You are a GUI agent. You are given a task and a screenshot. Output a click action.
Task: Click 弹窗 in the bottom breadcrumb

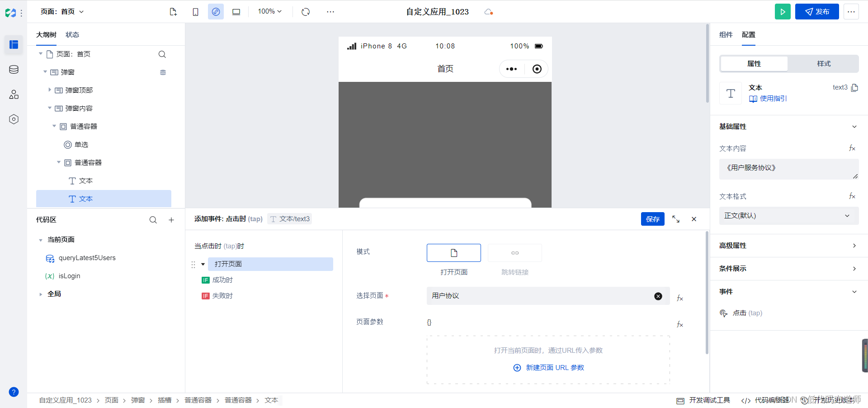tap(138, 400)
